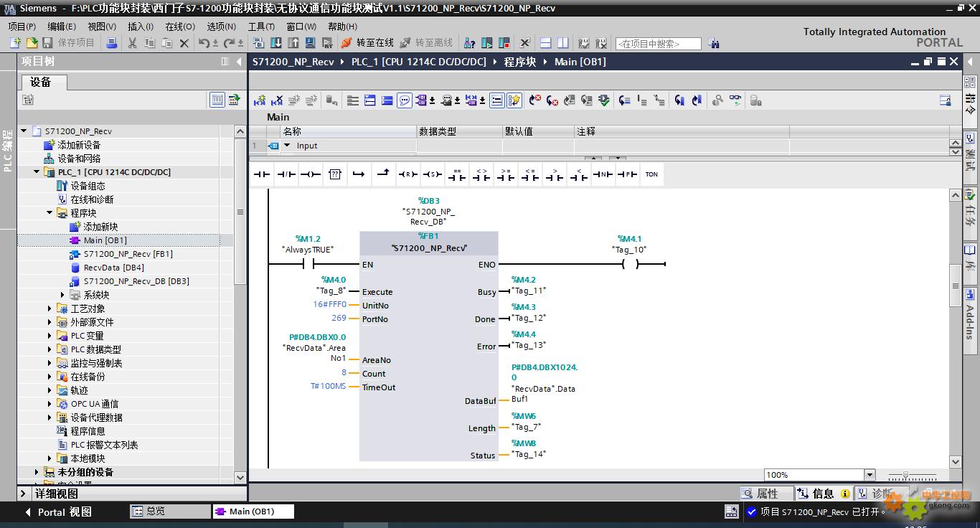Open the existing project folder icon
Viewport: 980px width, 528px height.
32,43
